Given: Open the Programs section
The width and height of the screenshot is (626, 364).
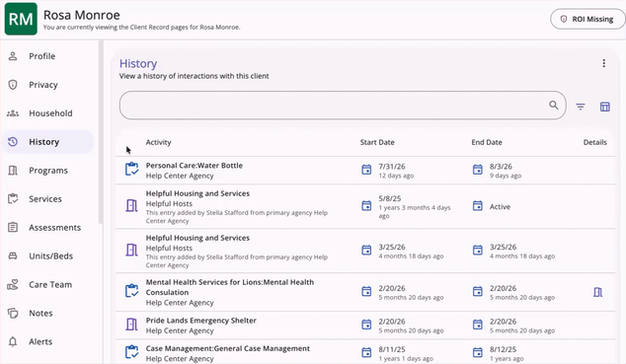Looking at the screenshot, I should pos(48,171).
